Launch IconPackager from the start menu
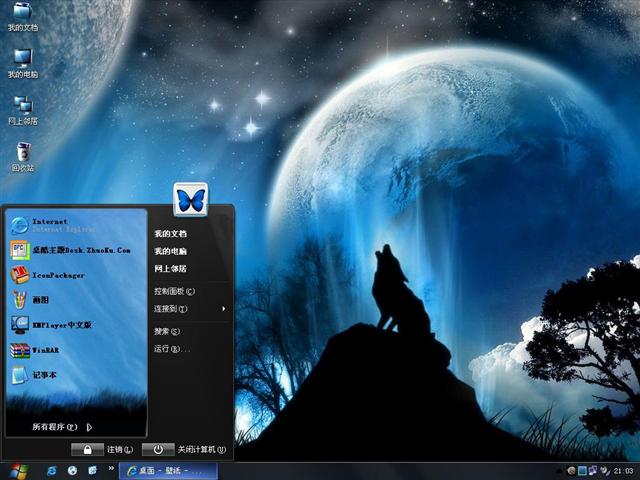640x480 pixels. (x=77, y=275)
